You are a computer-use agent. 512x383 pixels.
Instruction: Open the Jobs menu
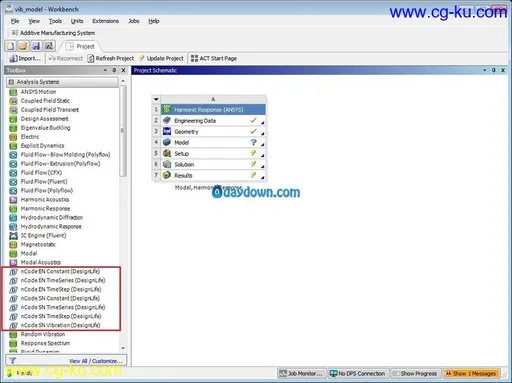pyautogui.click(x=134, y=21)
